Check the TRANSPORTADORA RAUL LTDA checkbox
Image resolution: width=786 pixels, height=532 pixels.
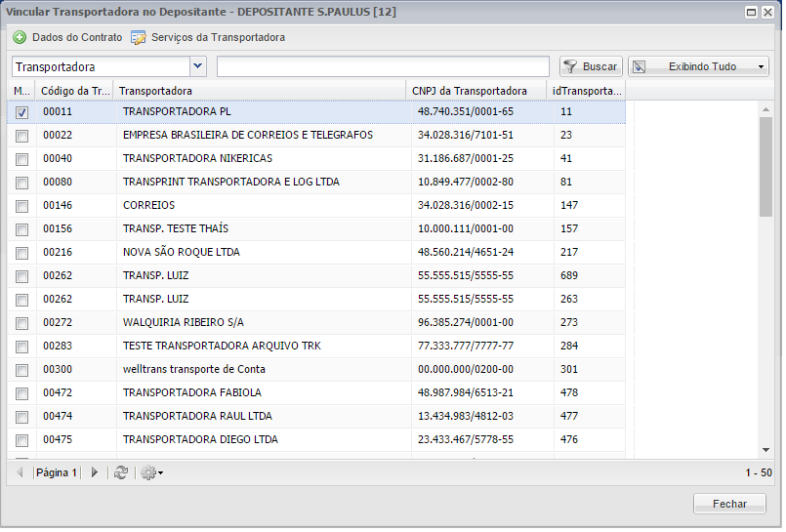pyautogui.click(x=21, y=417)
